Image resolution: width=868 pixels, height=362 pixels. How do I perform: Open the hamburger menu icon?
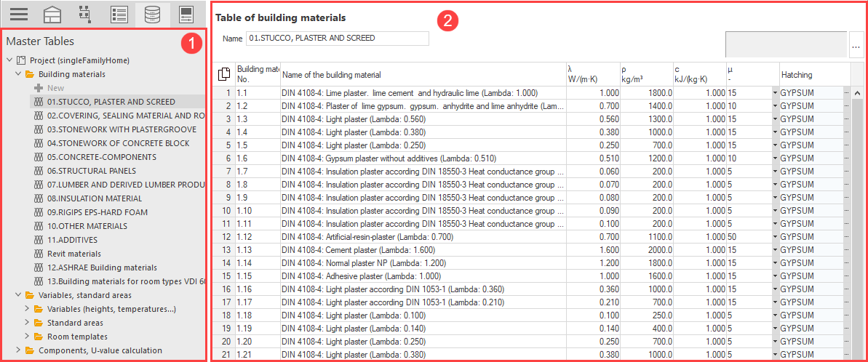[19, 14]
